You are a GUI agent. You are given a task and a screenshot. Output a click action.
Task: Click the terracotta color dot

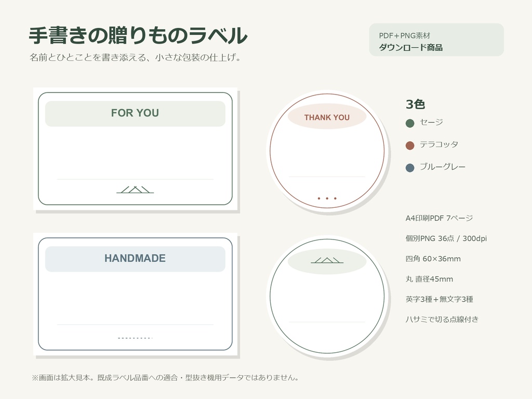[410, 145]
